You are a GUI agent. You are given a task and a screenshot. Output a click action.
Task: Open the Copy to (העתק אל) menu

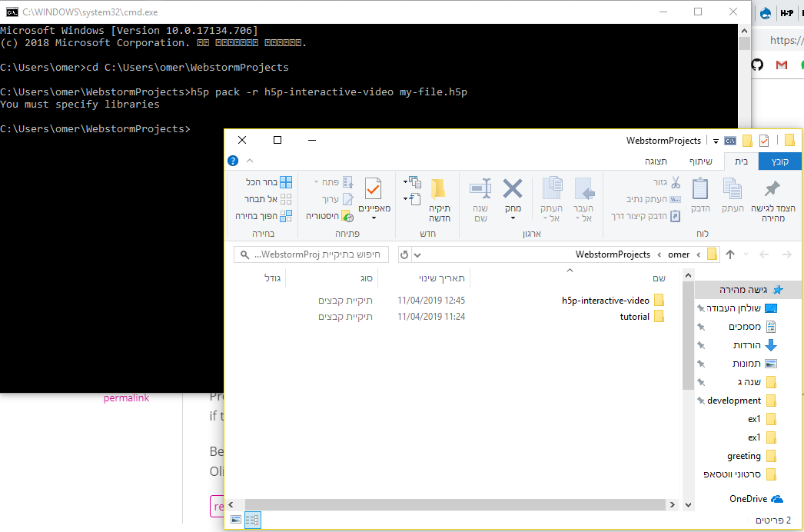click(x=552, y=200)
